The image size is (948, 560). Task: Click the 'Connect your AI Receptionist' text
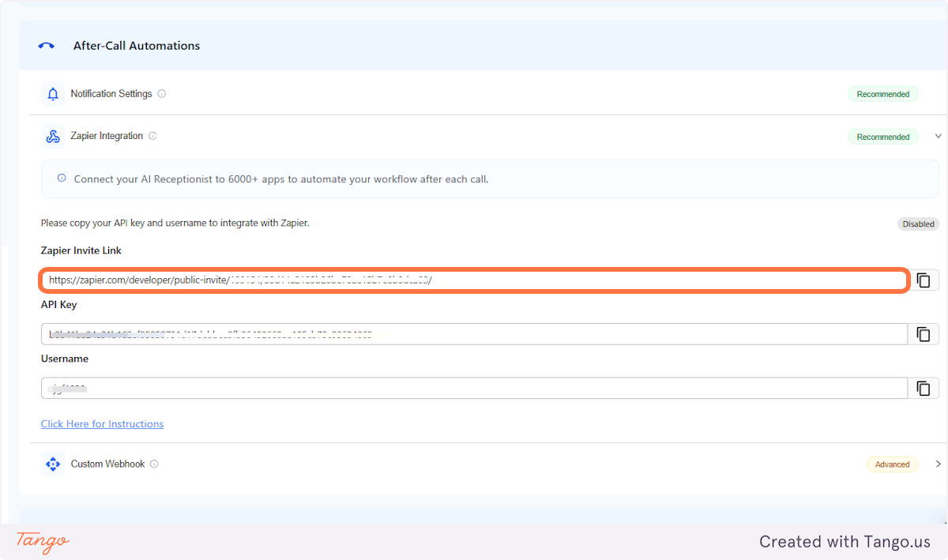[x=281, y=179]
